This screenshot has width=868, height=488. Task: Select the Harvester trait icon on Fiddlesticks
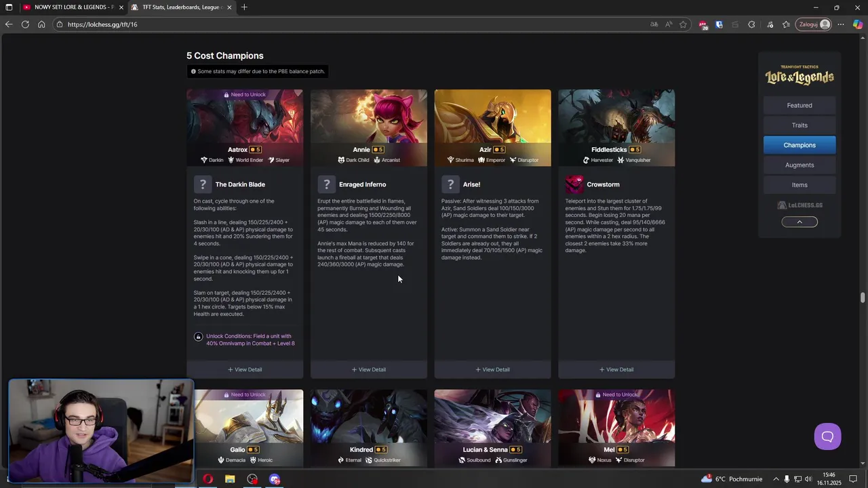586,160
